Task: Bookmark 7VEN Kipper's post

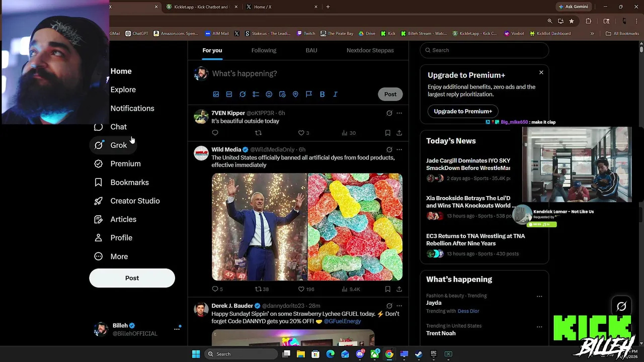Action: (387, 133)
